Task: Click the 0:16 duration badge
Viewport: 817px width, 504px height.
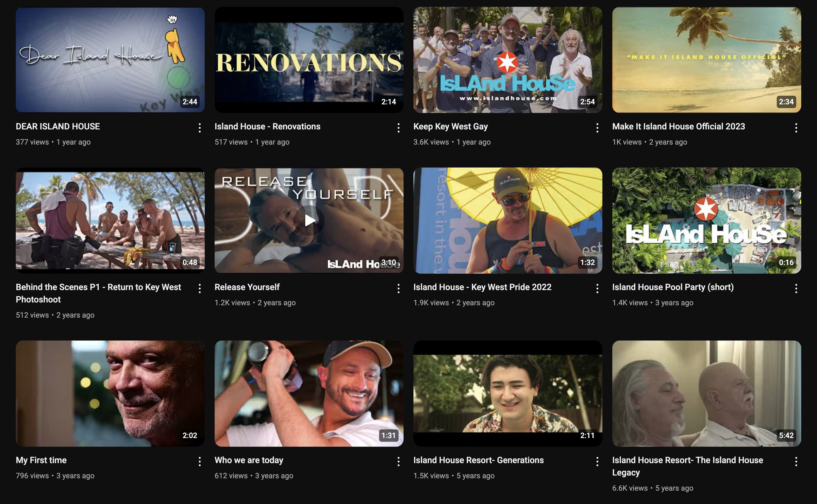Action: tap(786, 262)
